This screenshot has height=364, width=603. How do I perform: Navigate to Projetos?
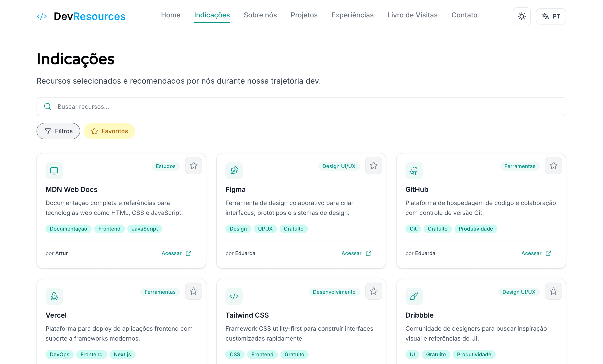pyautogui.click(x=304, y=15)
